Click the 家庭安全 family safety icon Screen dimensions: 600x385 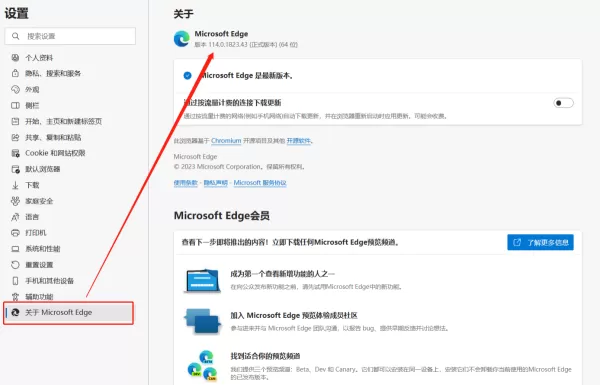15,201
